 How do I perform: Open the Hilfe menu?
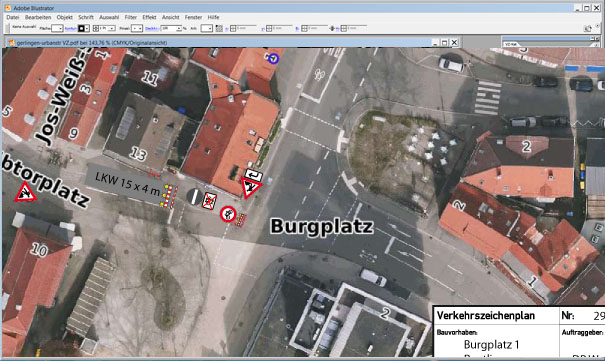213,17
